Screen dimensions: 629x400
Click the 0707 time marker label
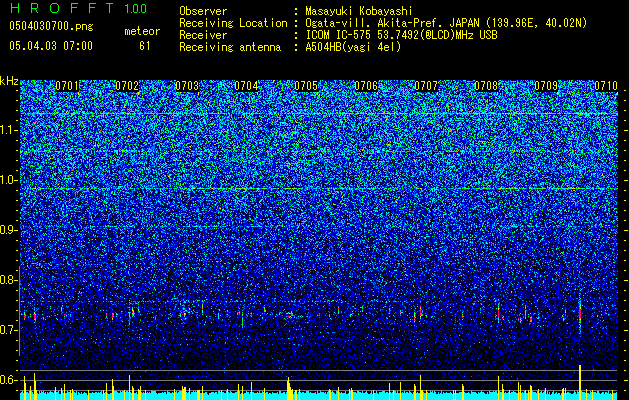pyautogui.click(x=426, y=86)
